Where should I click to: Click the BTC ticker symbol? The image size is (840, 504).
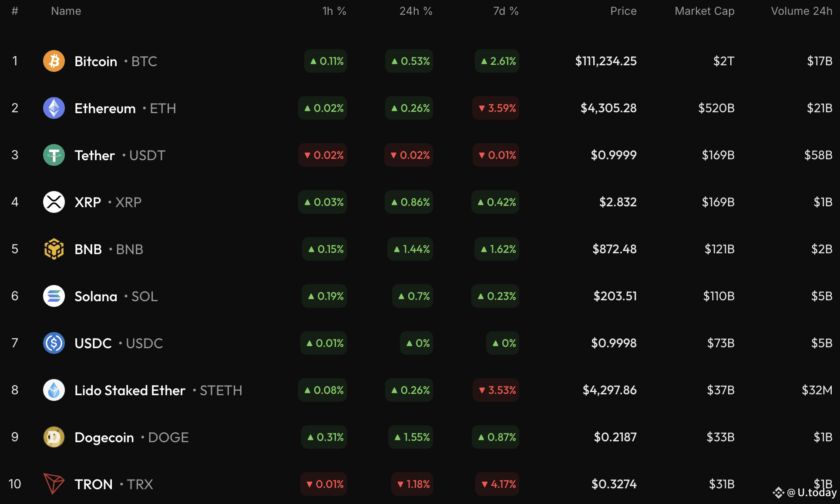pyautogui.click(x=144, y=61)
